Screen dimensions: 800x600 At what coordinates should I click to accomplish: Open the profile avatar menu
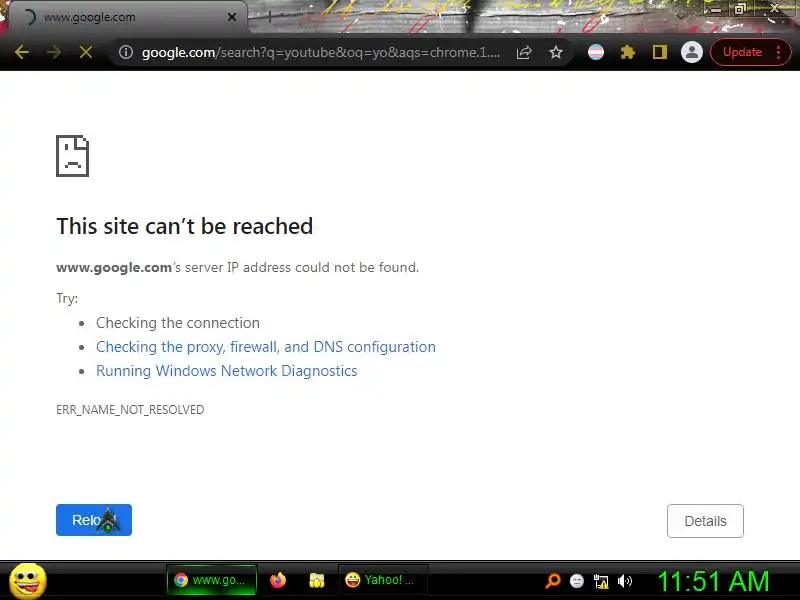692,52
